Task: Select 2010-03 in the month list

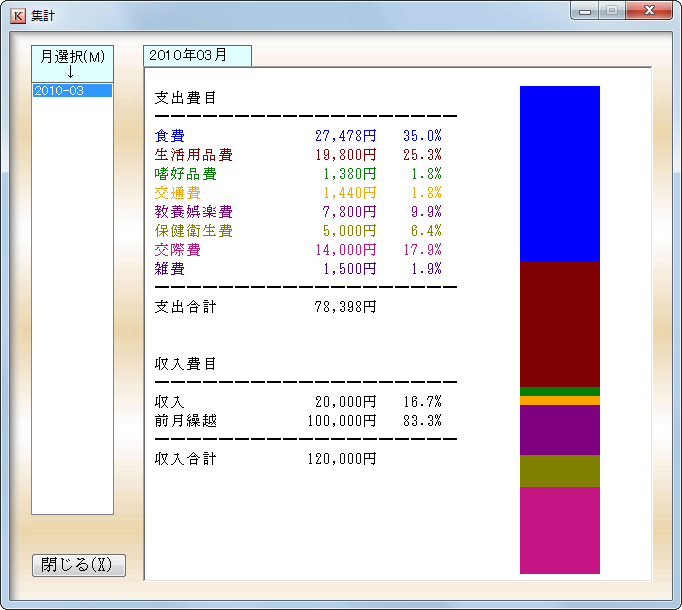Action: 72,90
